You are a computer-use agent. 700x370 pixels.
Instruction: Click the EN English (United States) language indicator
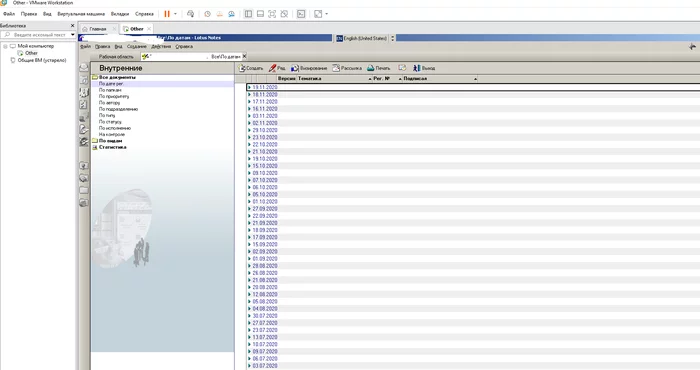pos(362,38)
